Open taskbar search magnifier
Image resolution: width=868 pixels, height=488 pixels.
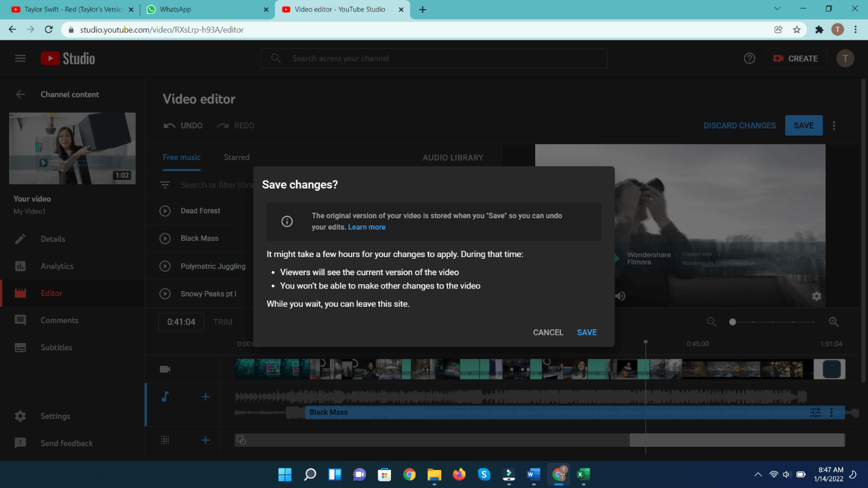(x=310, y=474)
